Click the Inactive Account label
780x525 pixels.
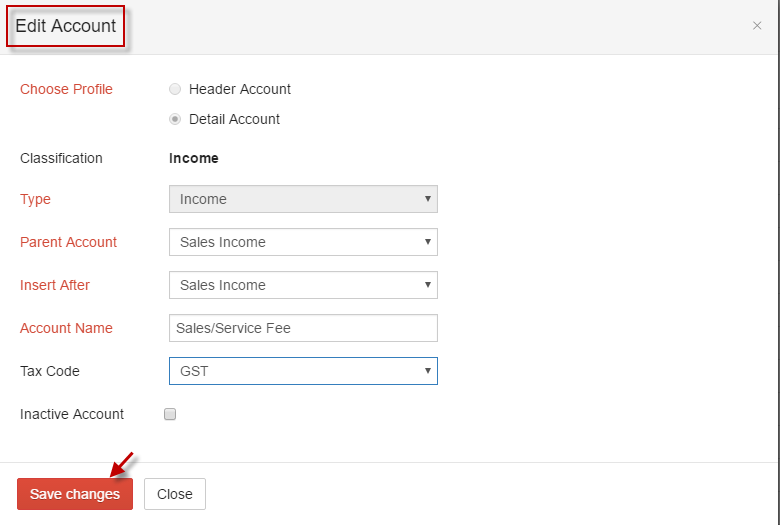[x=72, y=414]
